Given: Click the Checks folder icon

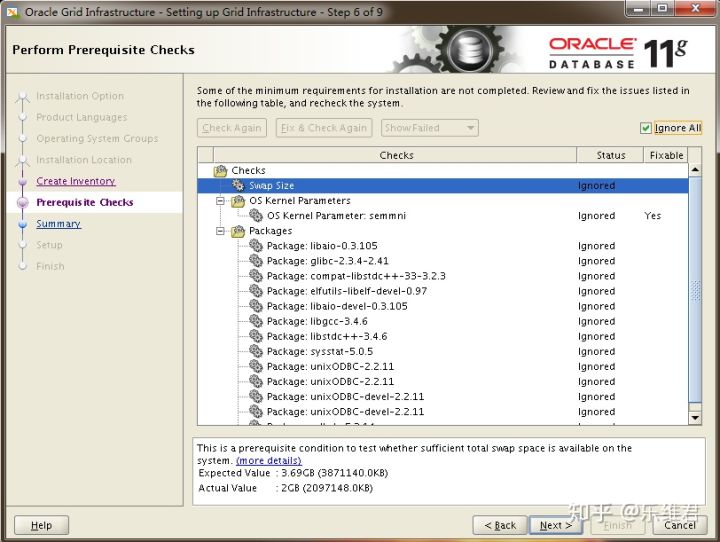Looking at the screenshot, I should tap(221, 171).
